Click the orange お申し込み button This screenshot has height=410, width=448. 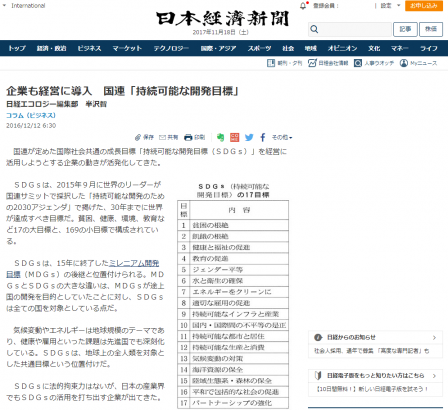[424, 6]
